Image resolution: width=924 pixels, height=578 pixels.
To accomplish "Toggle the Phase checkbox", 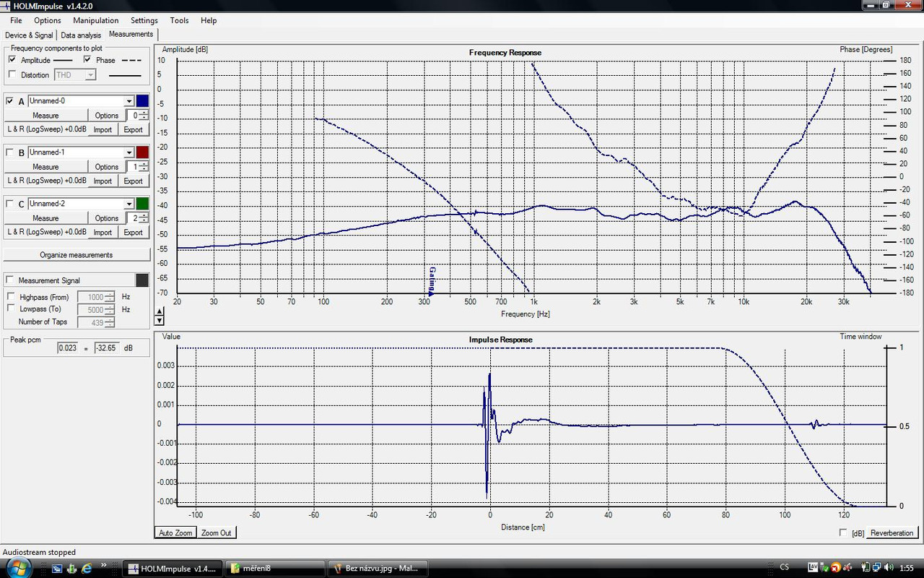I will (87, 60).
